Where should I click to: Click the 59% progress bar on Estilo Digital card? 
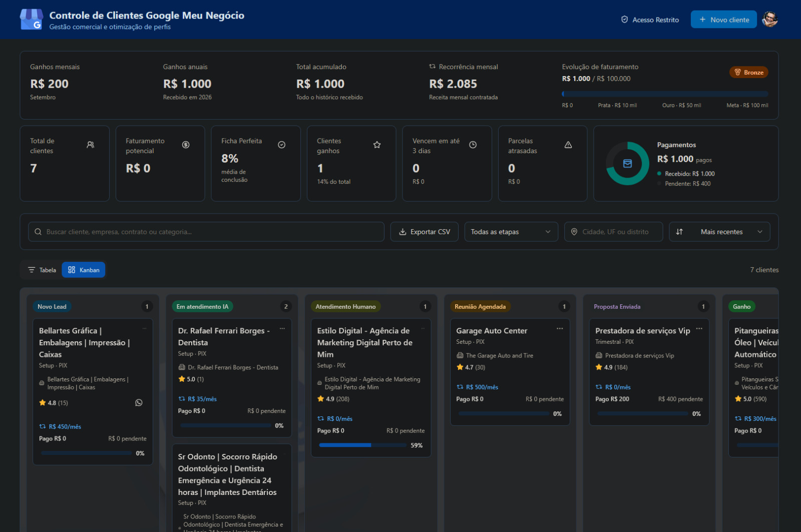point(363,445)
